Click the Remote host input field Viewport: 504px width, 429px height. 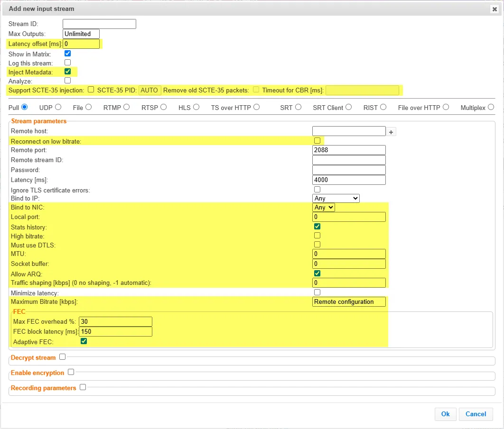(349, 131)
